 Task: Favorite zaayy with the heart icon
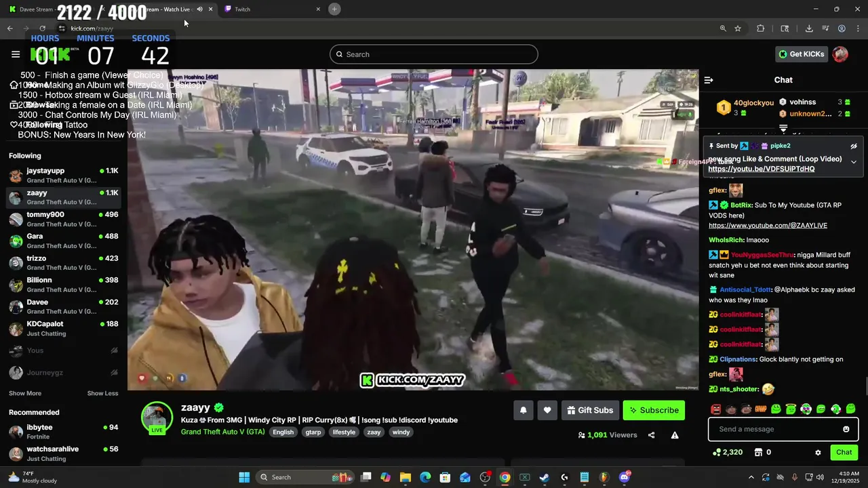pos(547,410)
